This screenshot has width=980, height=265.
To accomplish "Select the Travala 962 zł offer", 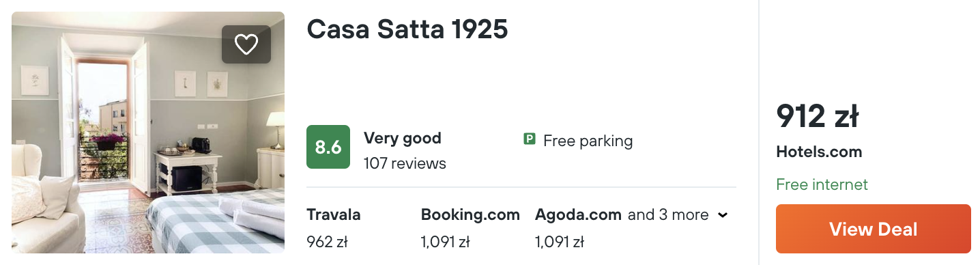I will coord(334,228).
